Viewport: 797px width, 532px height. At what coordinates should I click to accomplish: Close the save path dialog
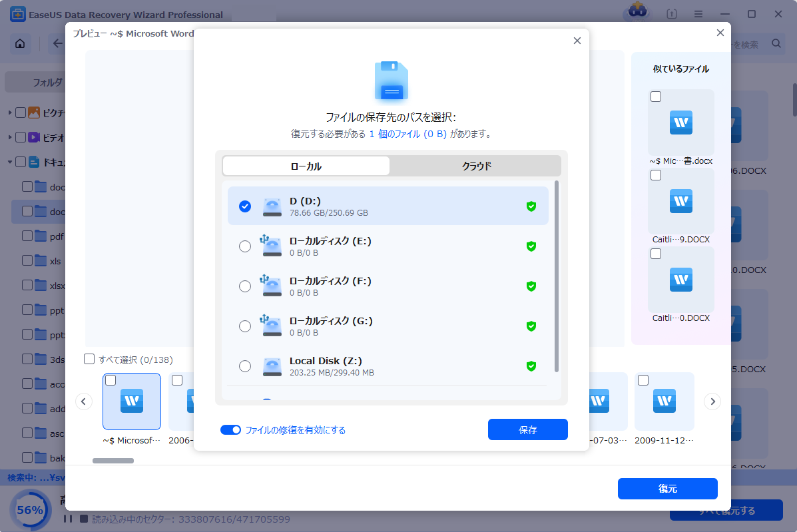point(577,41)
